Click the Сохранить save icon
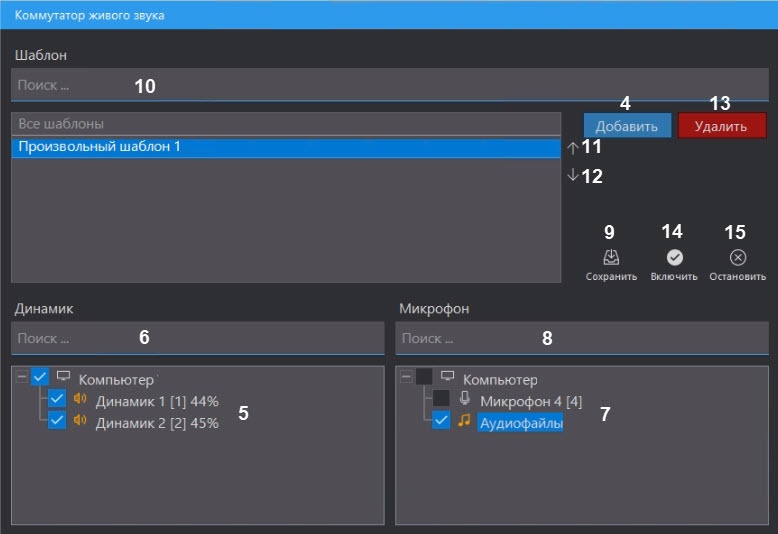Viewport: 778px width, 534px height. click(x=610, y=258)
